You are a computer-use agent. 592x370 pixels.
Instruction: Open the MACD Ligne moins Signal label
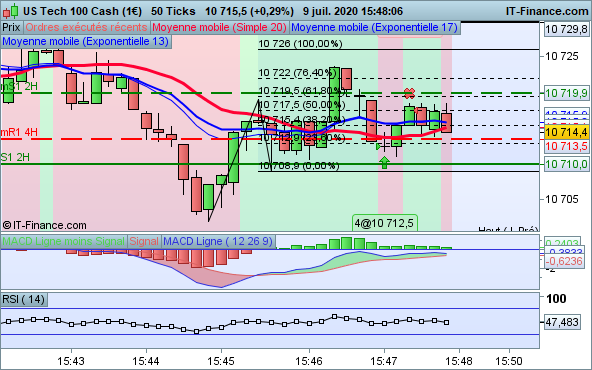click(x=63, y=241)
